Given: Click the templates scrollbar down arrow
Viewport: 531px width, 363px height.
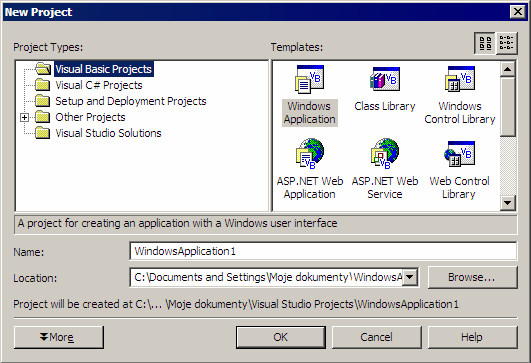Looking at the screenshot, I should [x=507, y=203].
